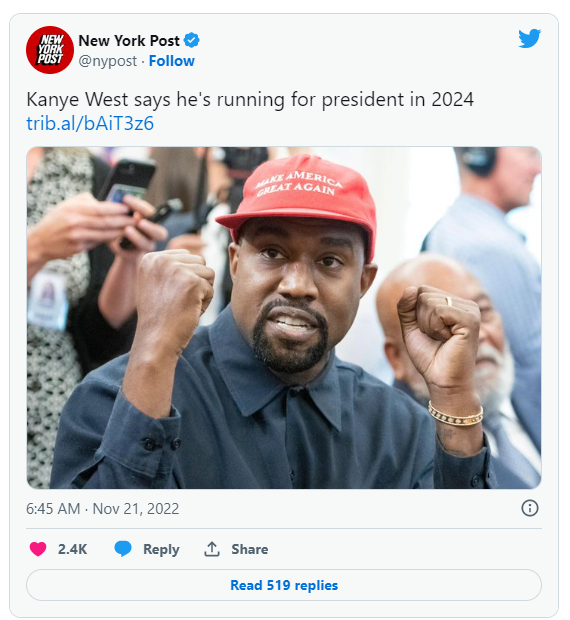Click the 2.4K likes count
The image size is (570, 620).
72,549
